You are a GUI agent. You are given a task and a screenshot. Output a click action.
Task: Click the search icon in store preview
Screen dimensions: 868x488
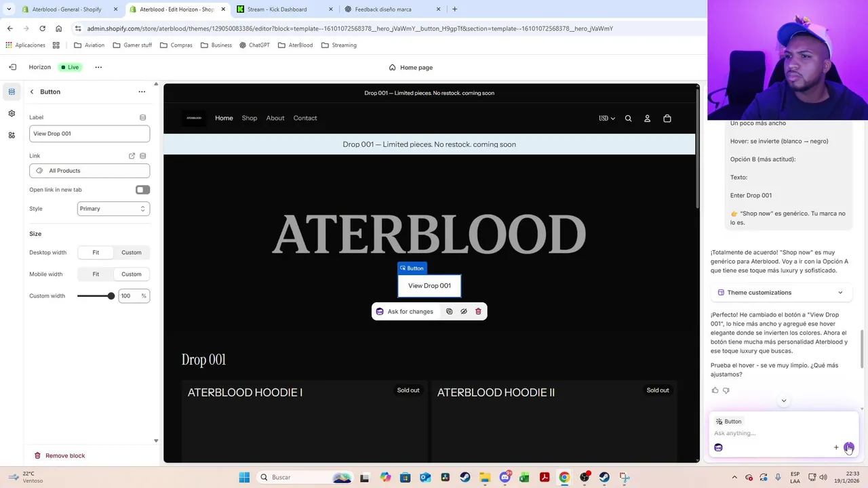[628, 119]
